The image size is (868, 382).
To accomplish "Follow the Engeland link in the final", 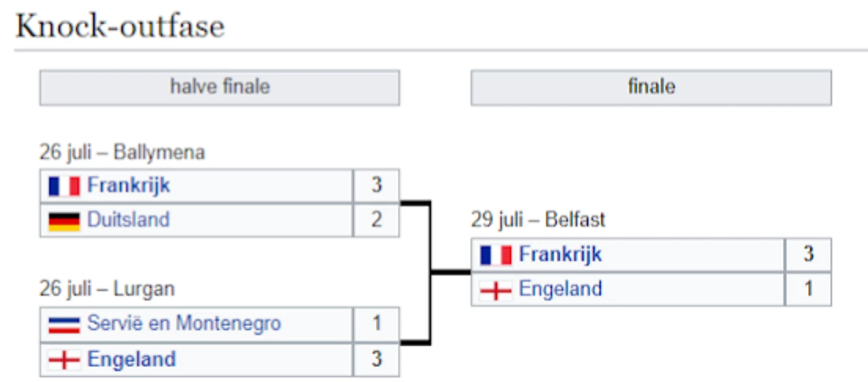I will click(x=560, y=289).
